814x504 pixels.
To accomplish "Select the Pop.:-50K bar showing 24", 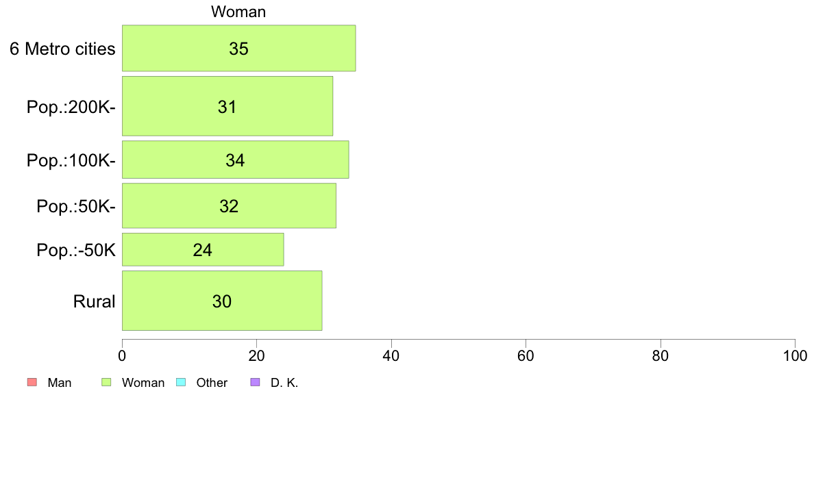I will (x=203, y=250).
